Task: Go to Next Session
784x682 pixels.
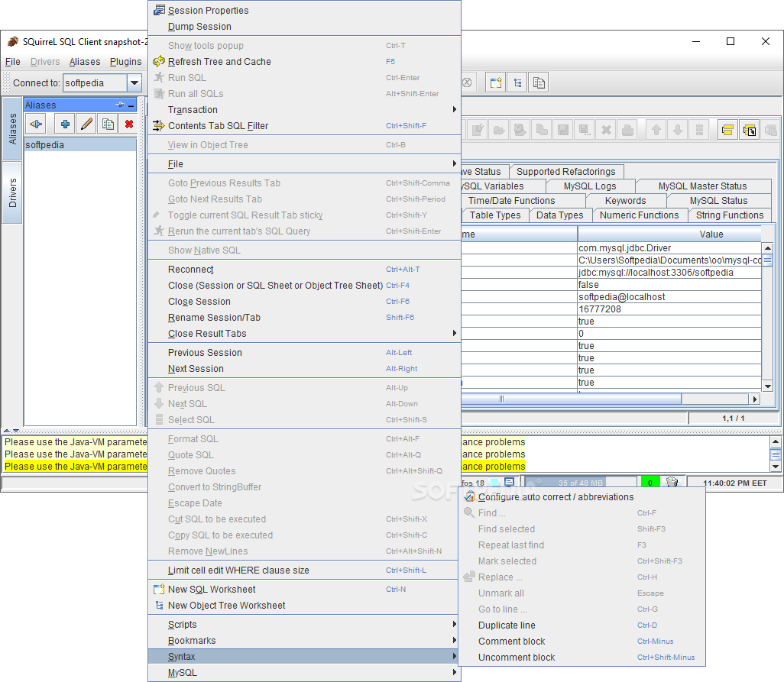Action: [x=304, y=368]
